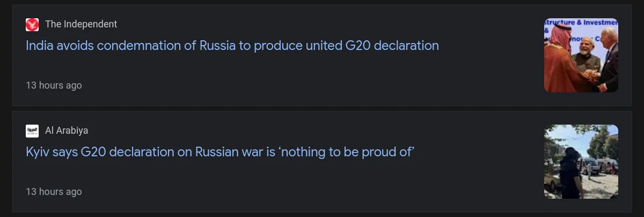
Task: Open the Al Arabiya source name
Action: pos(67,131)
